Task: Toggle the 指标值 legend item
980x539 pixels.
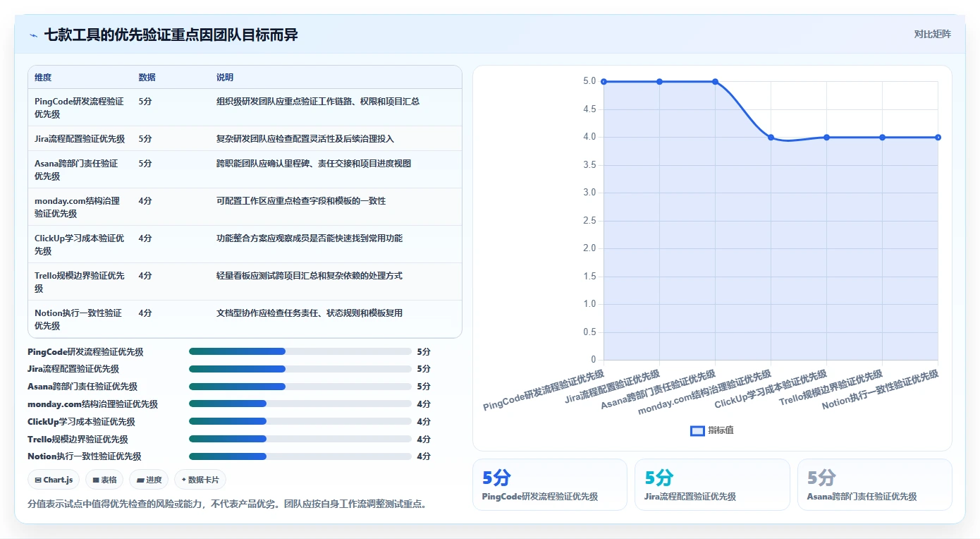Action: pos(712,430)
